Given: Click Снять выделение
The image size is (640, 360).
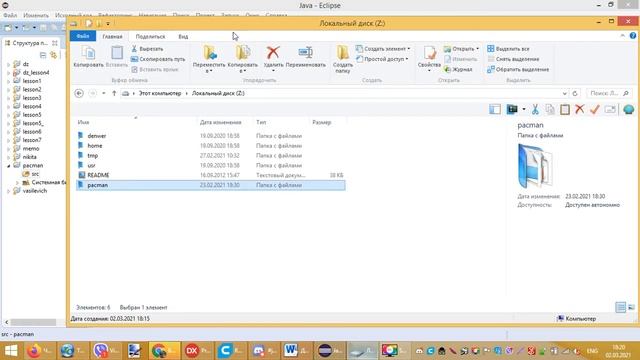Looking at the screenshot, I should tap(513, 59).
